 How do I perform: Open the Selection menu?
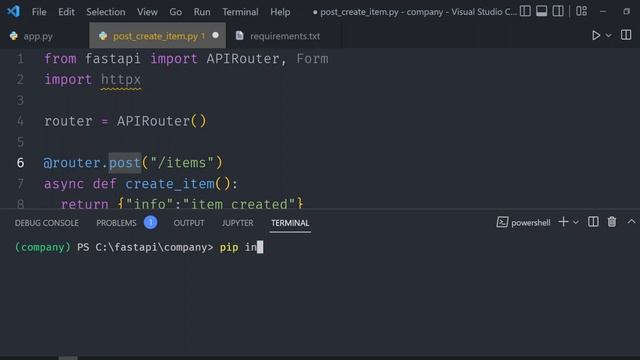click(x=106, y=12)
